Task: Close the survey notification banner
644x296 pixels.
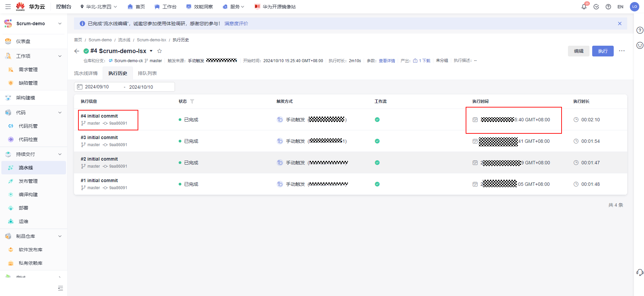Action: (620, 24)
